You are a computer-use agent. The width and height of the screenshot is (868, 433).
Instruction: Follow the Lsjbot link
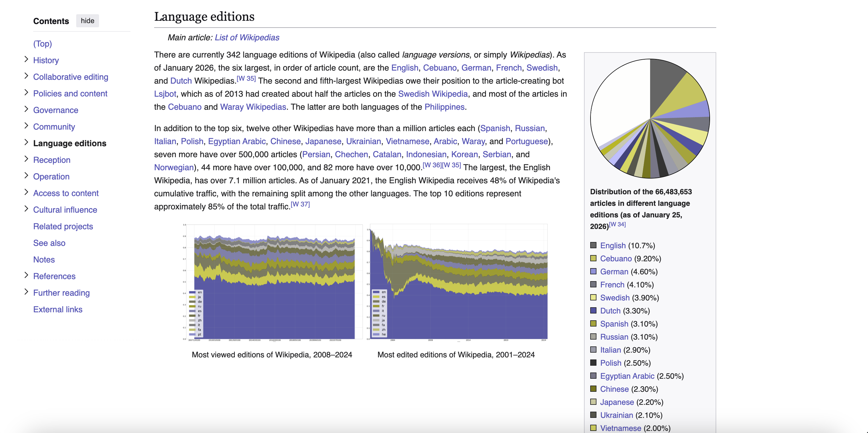point(165,94)
